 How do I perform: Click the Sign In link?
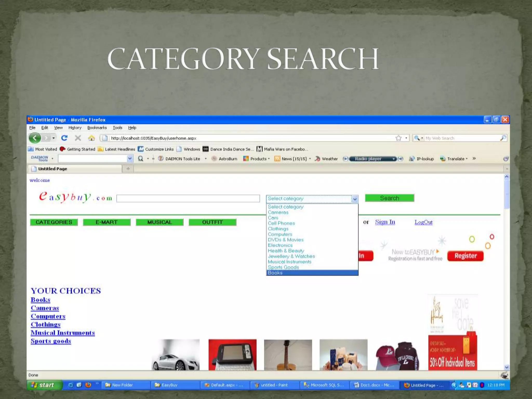pyautogui.click(x=385, y=222)
